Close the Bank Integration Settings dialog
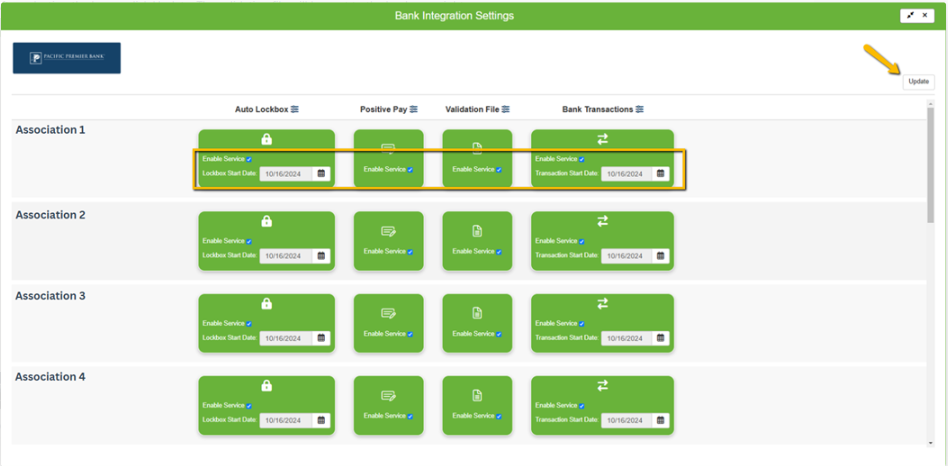This screenshot has width=948, height=466. (925, 16)
